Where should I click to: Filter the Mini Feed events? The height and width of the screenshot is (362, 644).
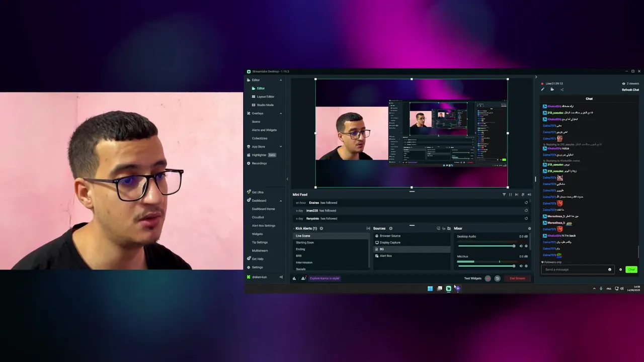[x=504, y=195]
